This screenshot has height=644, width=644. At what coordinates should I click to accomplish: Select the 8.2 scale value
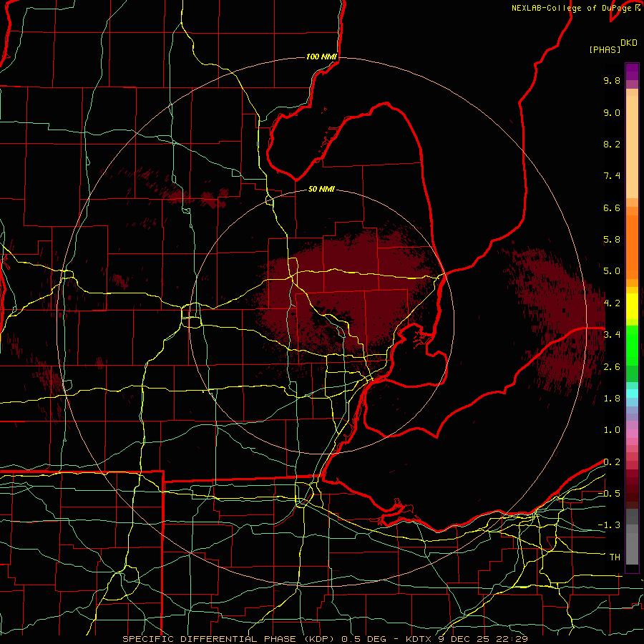tap(612, 144)
